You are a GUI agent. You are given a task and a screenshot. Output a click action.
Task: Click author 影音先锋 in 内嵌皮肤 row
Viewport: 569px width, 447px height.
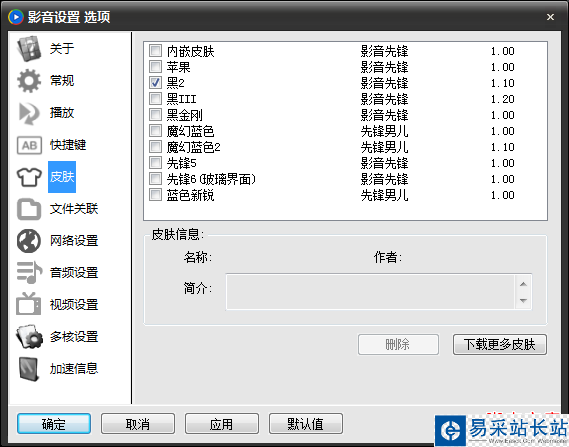click(x=384, y=51)
